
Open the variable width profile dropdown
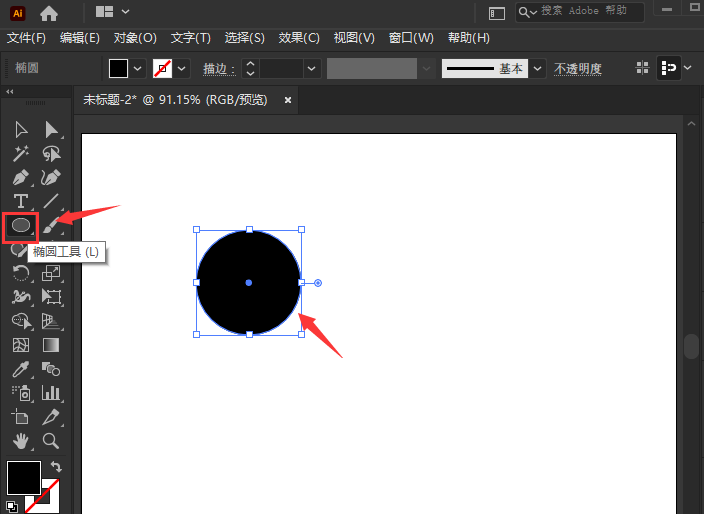[x=426, y=69]
